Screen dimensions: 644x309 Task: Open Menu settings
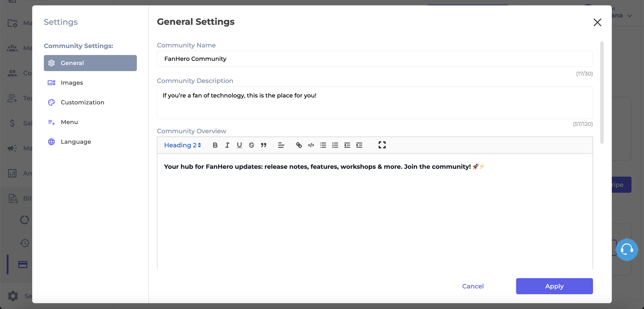pos(90,122)
